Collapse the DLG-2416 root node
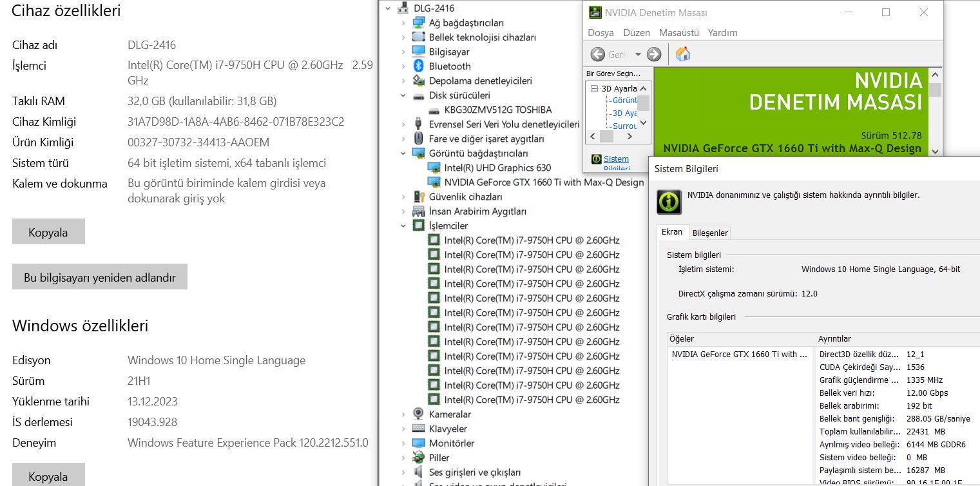Screen dimensions: 980x486 click(388, 8)
